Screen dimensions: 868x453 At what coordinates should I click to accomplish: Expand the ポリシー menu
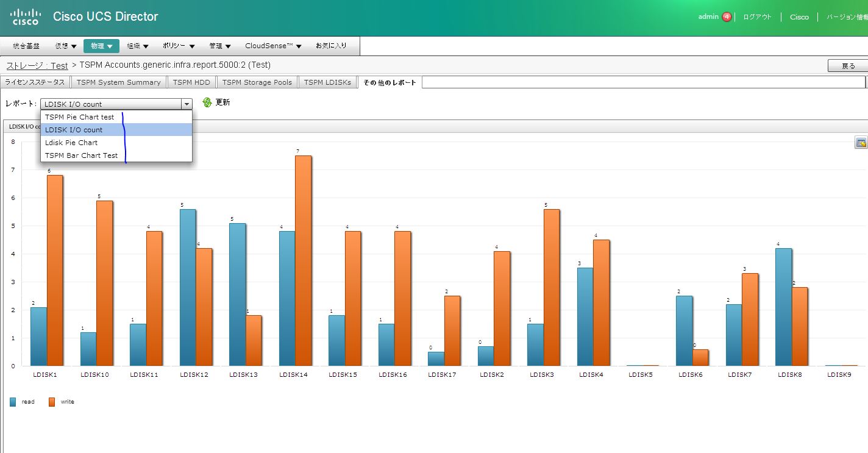(x=179, y=46)
